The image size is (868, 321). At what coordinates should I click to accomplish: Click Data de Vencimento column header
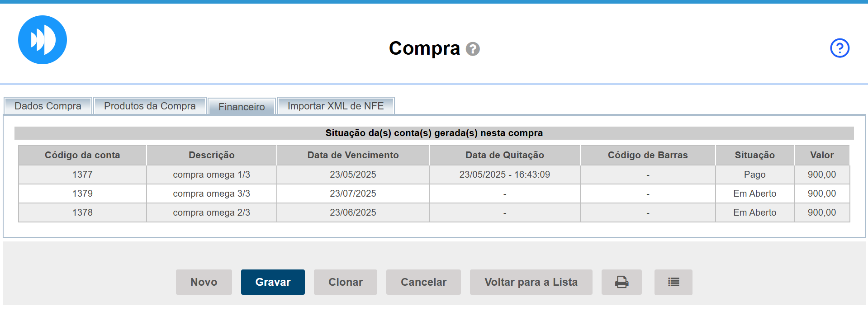coord(353,155)
